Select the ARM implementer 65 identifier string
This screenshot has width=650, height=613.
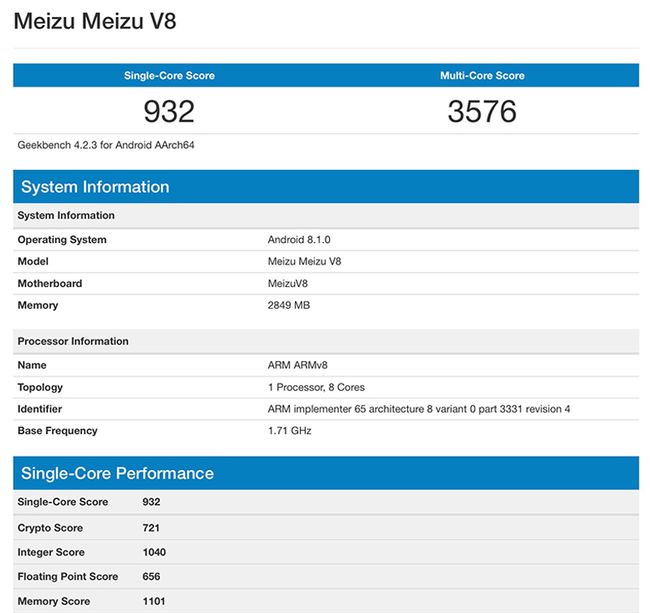(419, 409)
